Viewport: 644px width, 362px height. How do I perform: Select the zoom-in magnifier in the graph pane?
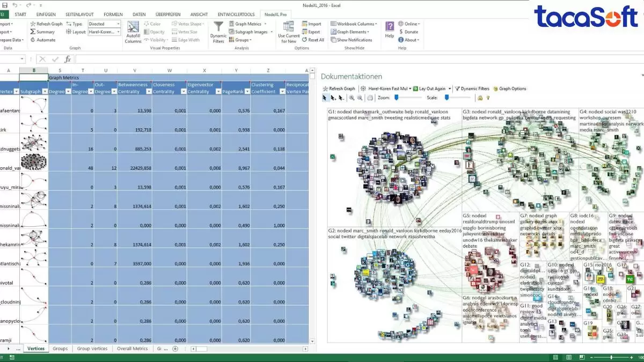(x=352, y=98)
